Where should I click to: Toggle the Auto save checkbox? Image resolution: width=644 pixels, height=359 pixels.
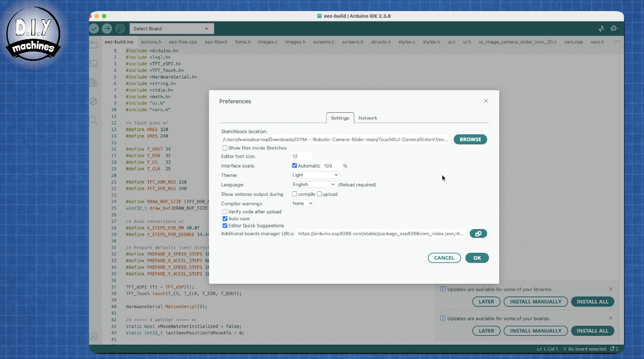coord(224,219)
